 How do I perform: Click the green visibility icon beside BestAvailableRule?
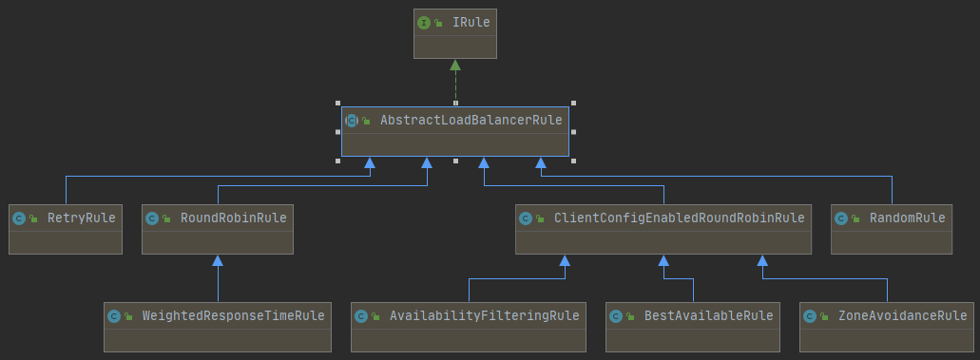tap(630, 317)
